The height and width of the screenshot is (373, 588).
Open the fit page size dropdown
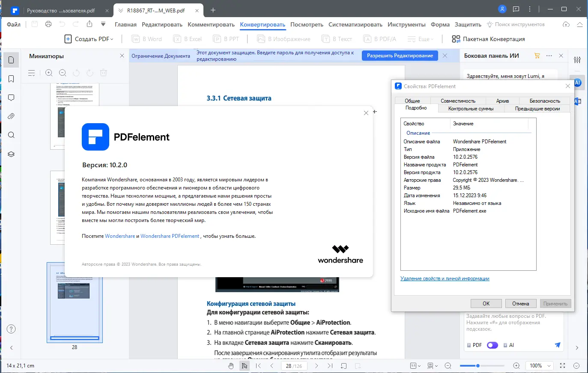415,366
